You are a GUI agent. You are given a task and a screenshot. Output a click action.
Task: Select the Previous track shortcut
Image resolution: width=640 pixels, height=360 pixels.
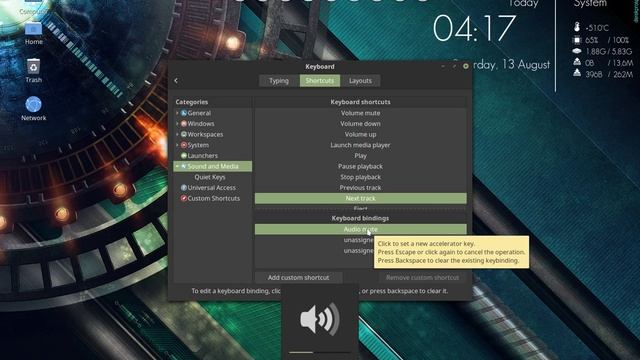360,188
